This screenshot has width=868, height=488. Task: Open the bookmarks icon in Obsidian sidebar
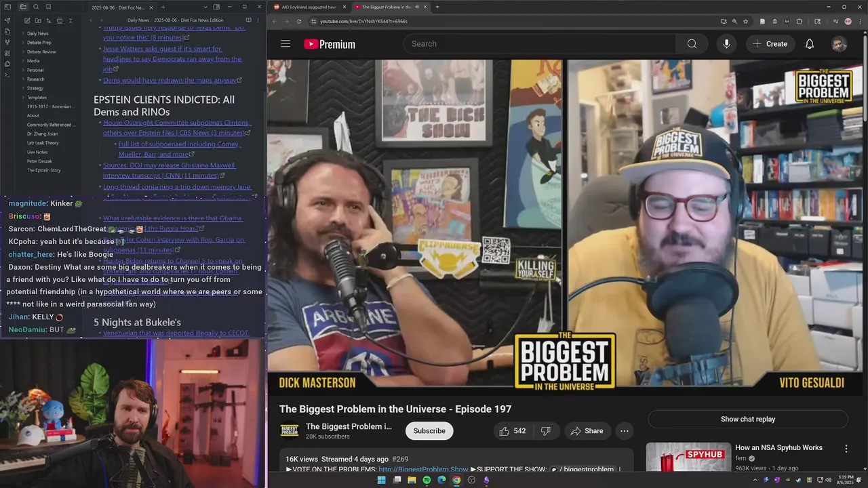coord(49,7)
